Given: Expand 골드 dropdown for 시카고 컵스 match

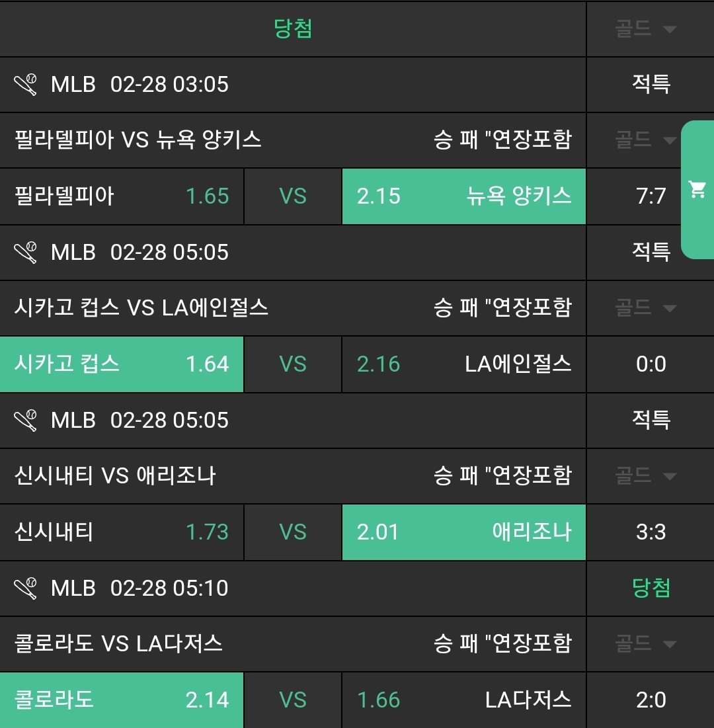Looking at the screenshot, I should tap(646, 308).
